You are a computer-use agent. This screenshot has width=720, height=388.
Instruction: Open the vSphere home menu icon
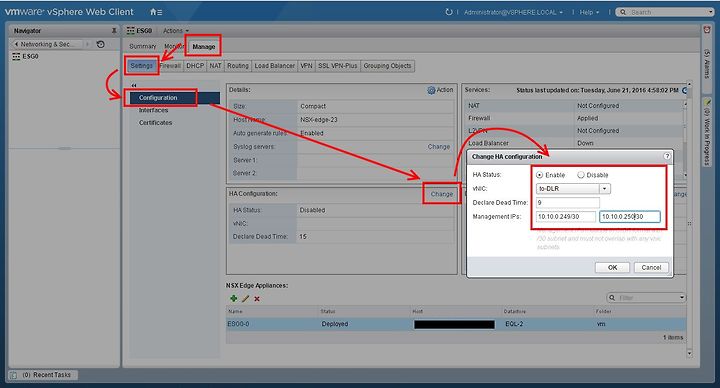pos(156,12)
